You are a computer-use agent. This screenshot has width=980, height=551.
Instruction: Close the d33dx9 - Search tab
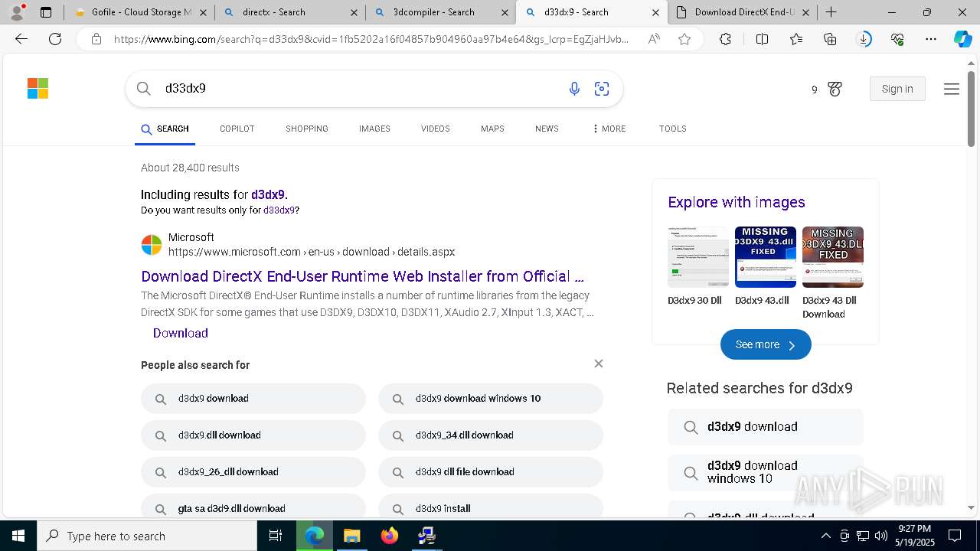point(655,12)
